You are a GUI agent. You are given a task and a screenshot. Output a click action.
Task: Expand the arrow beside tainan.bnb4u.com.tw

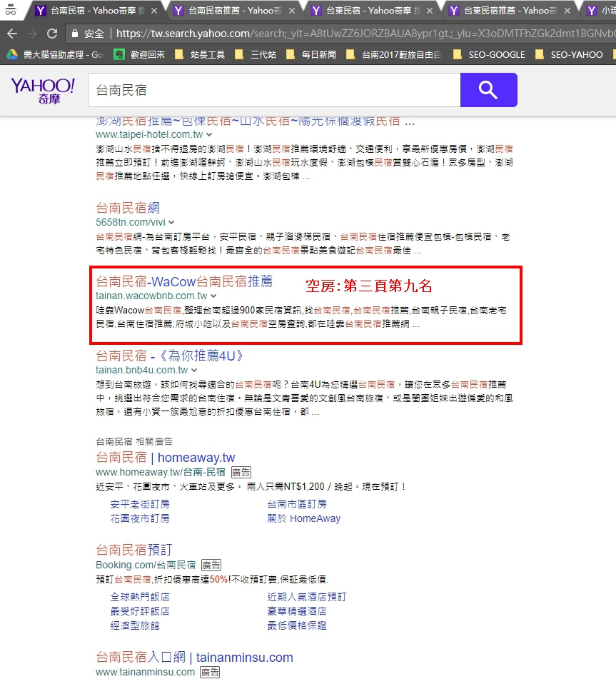coord(194,371)
